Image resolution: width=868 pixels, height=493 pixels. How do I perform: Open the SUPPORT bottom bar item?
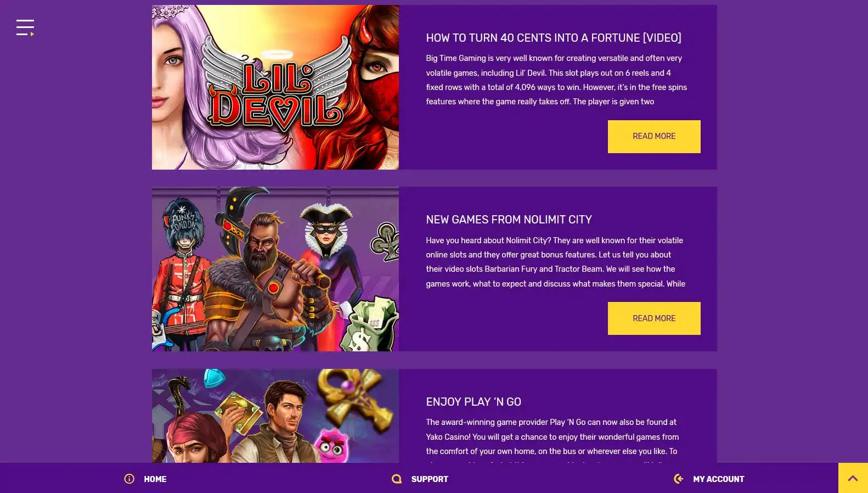tap(420, 479)
